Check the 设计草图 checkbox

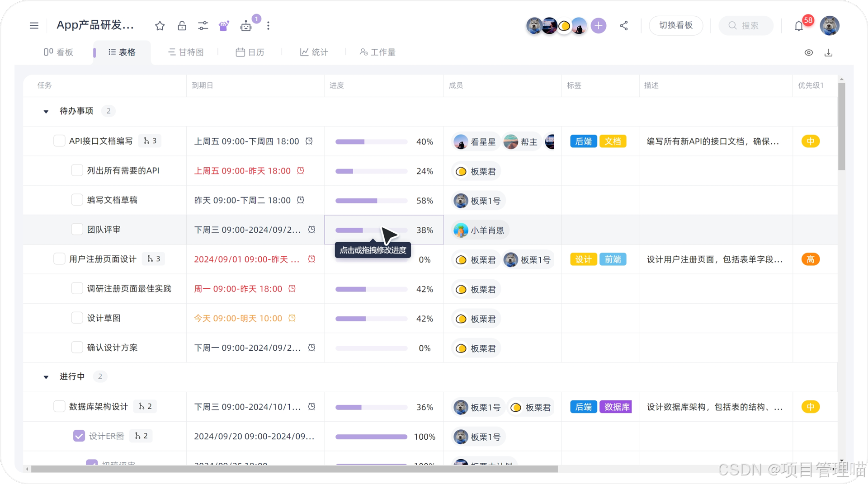click(77, 318)
